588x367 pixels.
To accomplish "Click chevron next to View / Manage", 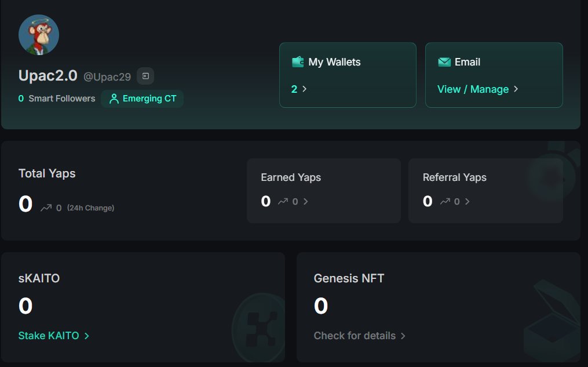I will (516, 89).
